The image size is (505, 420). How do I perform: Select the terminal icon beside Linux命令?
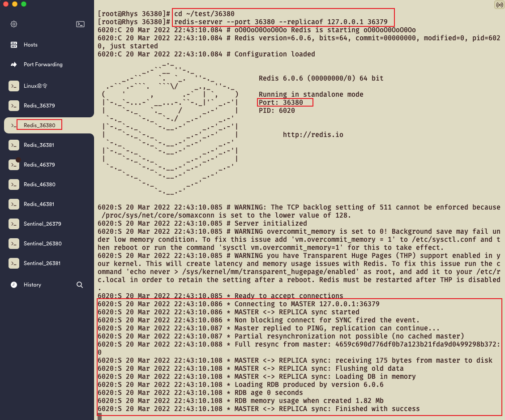[14, 86]
